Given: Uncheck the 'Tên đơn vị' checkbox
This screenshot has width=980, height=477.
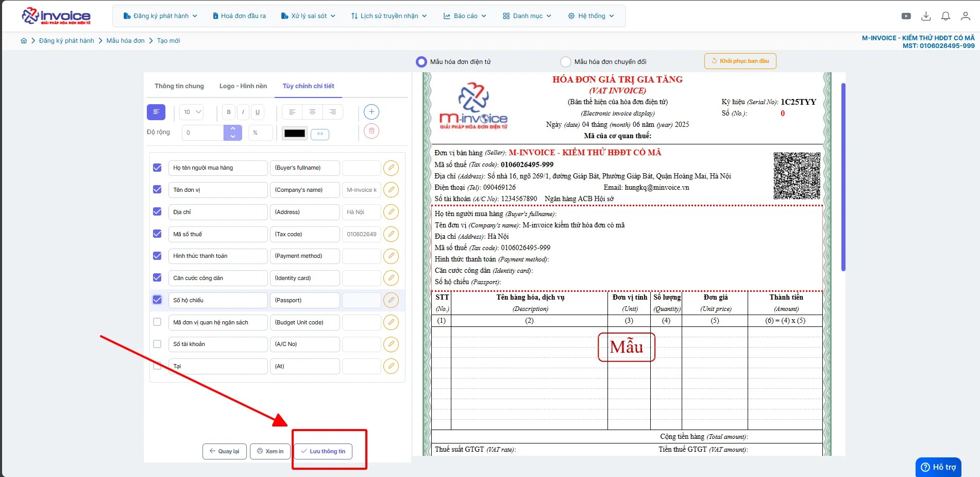Looking at the screenshot, I should pyautogui.click(x=157, y=190).
